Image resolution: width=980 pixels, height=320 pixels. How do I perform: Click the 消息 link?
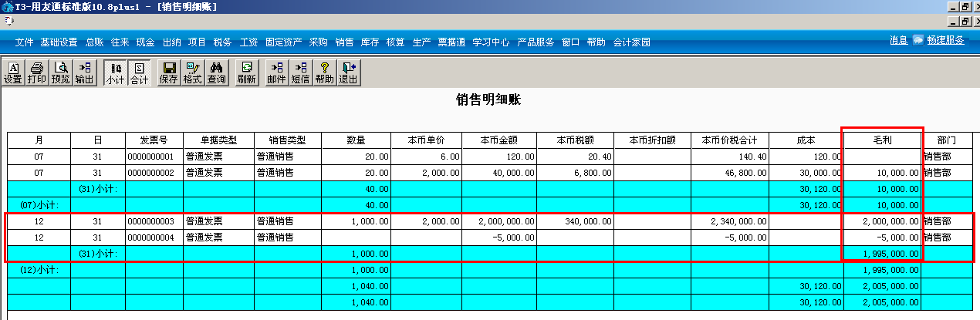[898, 40]
